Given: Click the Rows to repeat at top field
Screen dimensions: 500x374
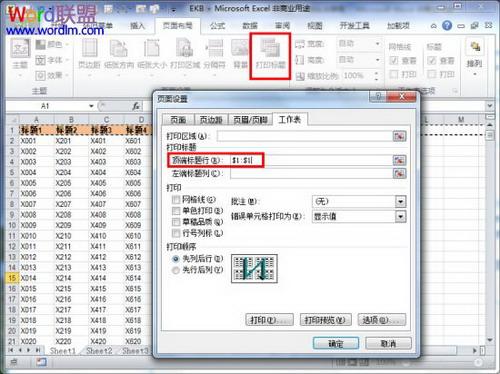Looking at the screenshot, I should pyautogui.click(x=311, y=160).
